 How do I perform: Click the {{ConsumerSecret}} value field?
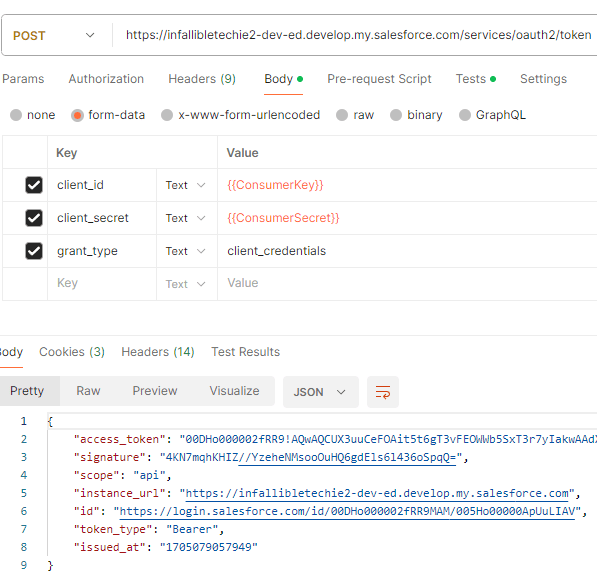coord(407,218)
